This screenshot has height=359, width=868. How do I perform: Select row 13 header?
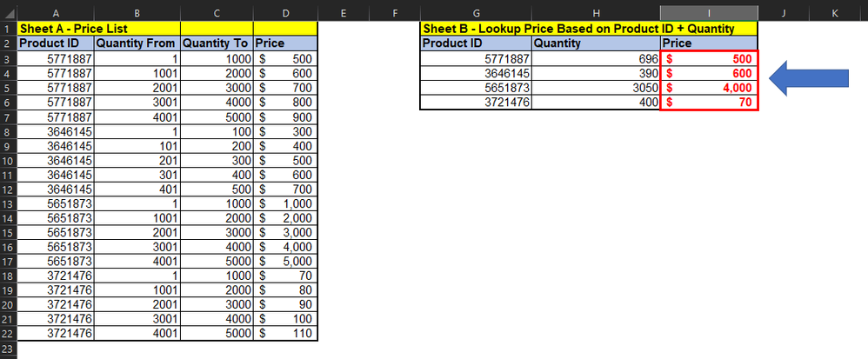(x=9, y=203)
